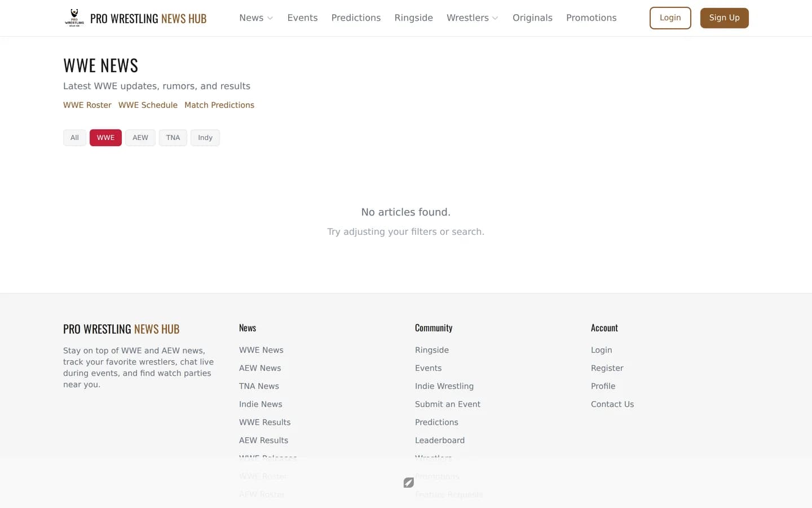Open the Predictions nav item
Image resolution: width=812 pixels, height=508 pixels.
[356, 18]
